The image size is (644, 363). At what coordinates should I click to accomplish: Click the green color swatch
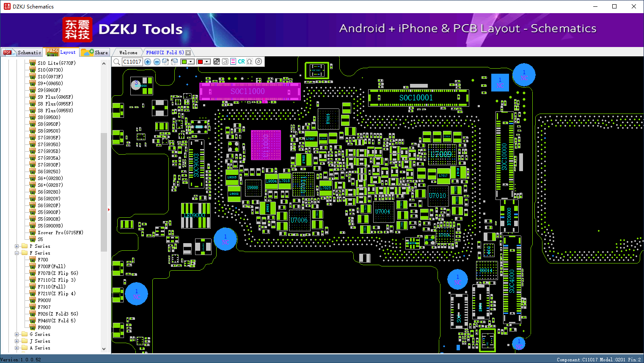[x=184, y=62]
